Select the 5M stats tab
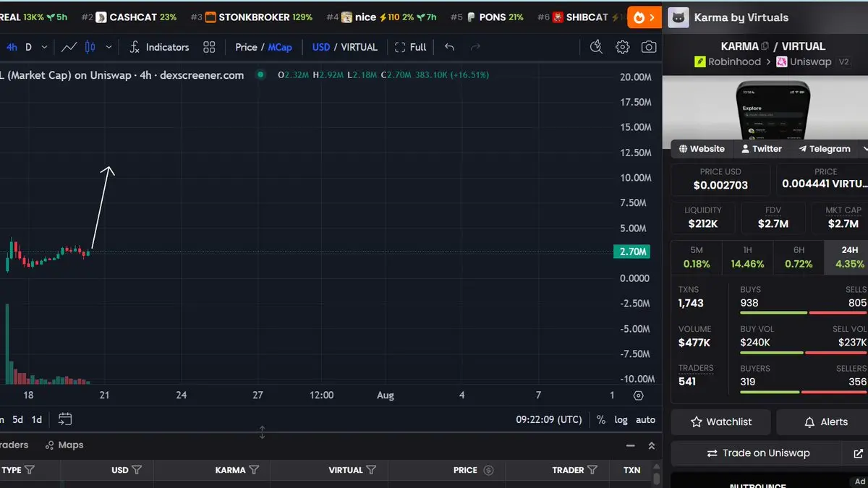The image size is (868, 488). 697,257
